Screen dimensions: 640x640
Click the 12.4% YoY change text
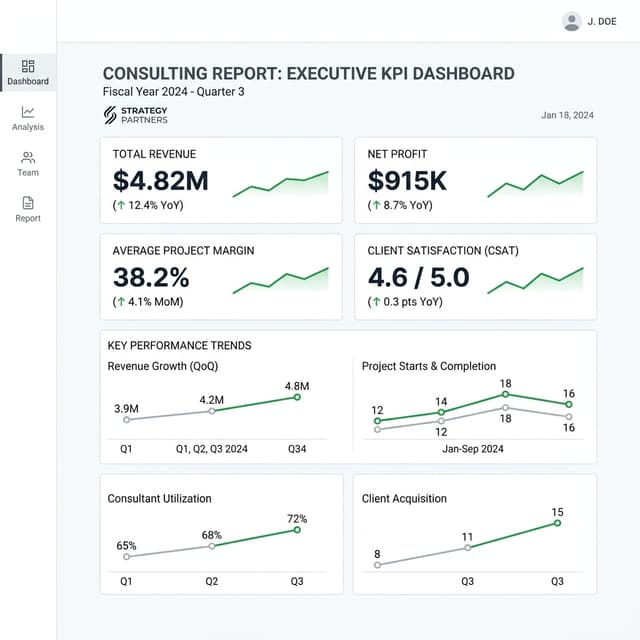(148, 205)
